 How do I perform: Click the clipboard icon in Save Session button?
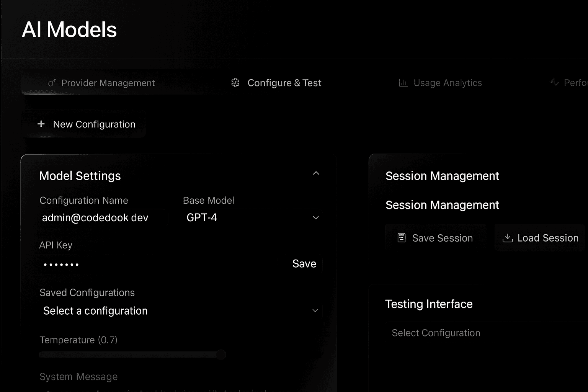click(401, 238)
